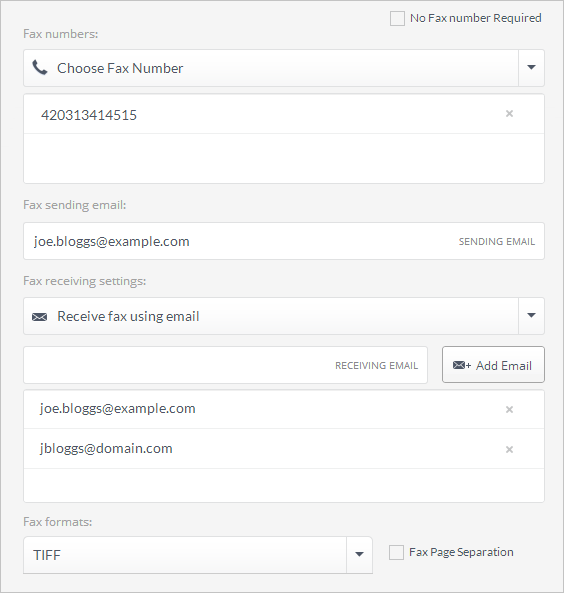Expand the Choose Fax Number dropdown arrow
The image size is (564, 593).
point(531,68)
